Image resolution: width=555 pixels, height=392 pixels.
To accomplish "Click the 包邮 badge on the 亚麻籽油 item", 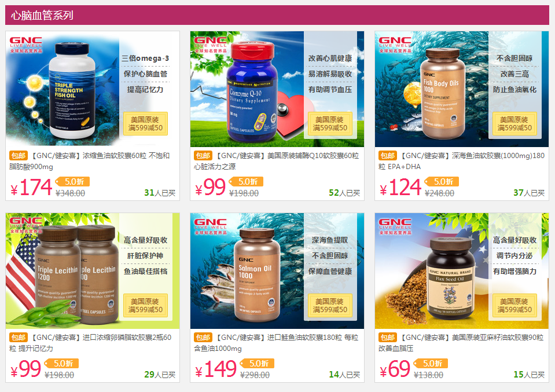I will coord(388,338).
